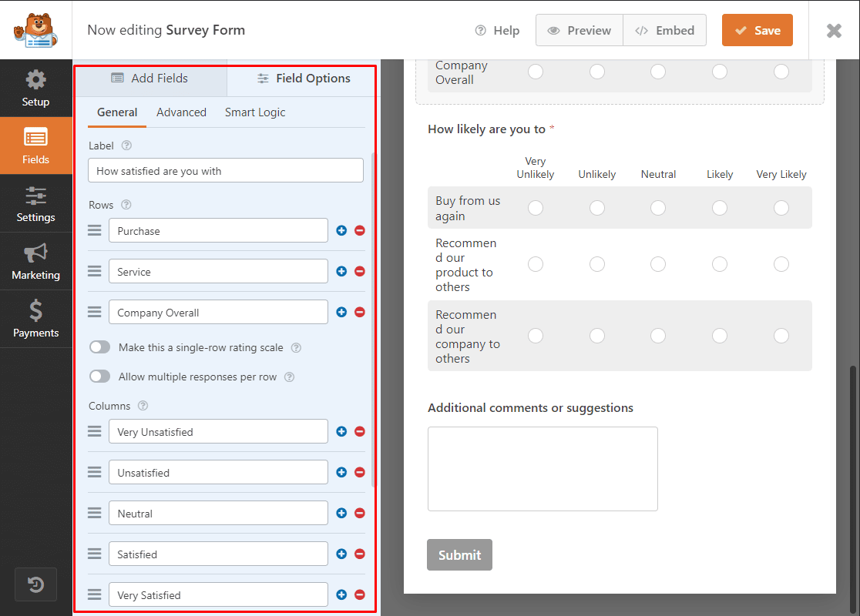Show help for single-row rating scale

click(296, 347)
